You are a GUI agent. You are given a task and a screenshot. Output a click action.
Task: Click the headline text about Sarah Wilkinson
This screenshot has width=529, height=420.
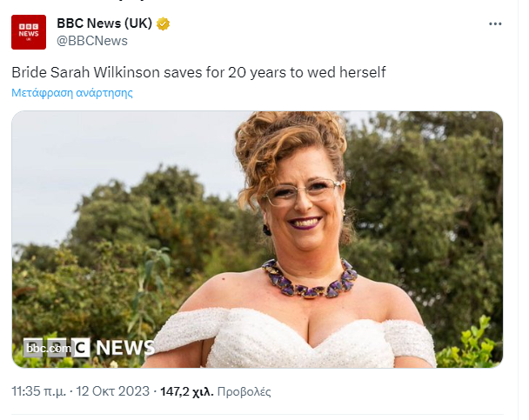point(198,72)
